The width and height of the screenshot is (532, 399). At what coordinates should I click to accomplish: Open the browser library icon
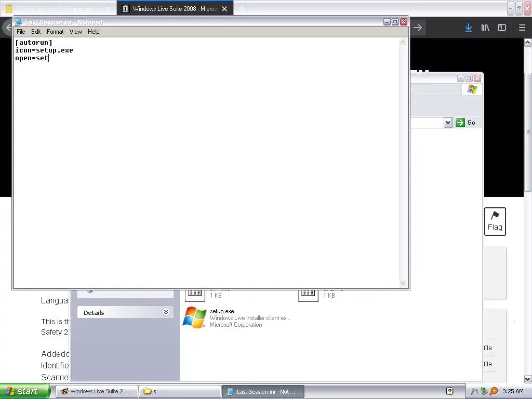[485, 28]
